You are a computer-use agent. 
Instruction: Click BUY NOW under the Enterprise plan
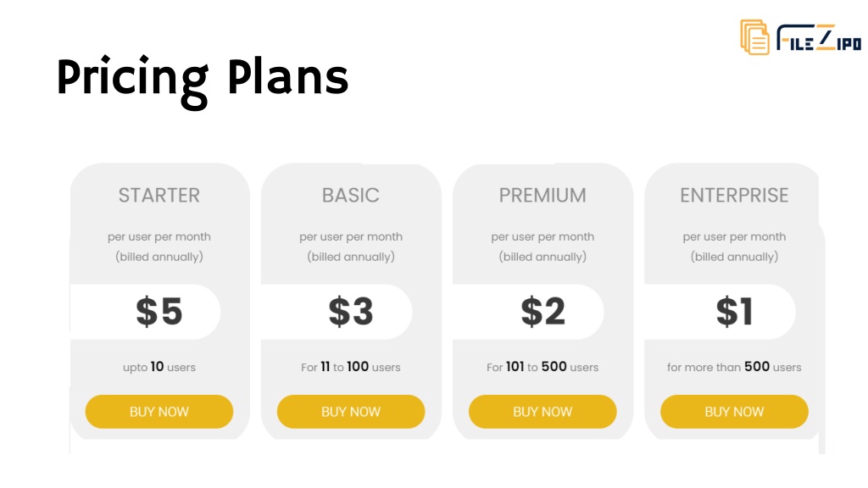click(x=734, y=412)
